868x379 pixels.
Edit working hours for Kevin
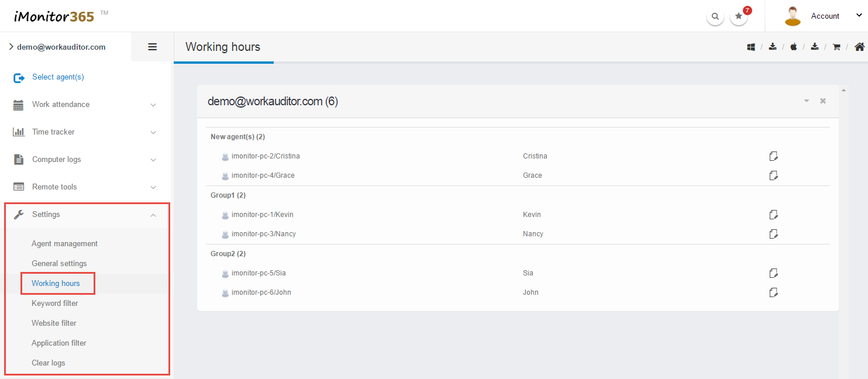click(x=773, y=215)
